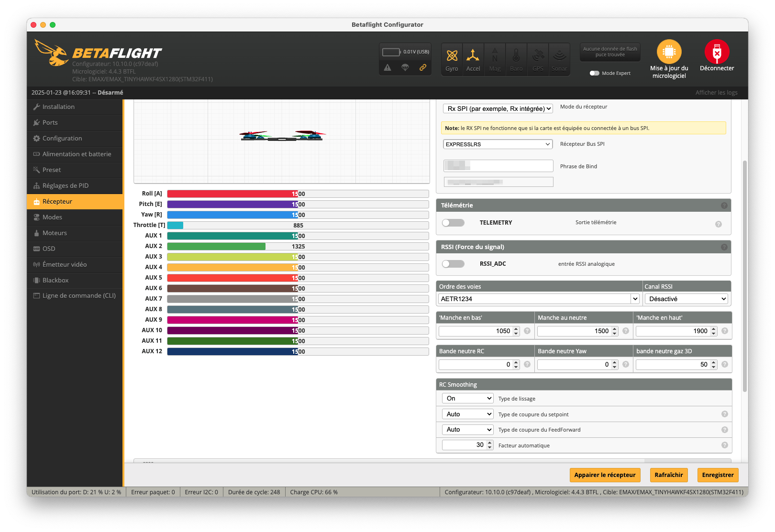Click the warning triangle status icon
The image size is (775, 532).
387,67
